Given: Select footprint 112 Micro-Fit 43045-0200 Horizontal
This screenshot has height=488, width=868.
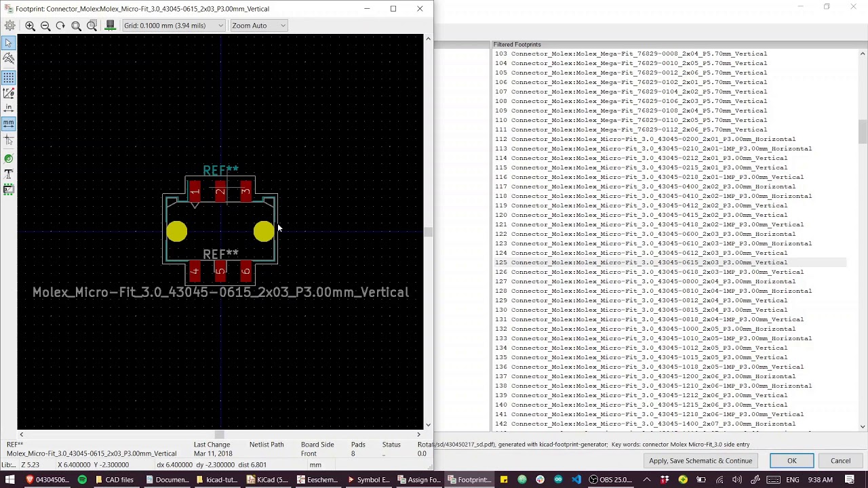Looking at the screenshot, I should click(669, 139).
